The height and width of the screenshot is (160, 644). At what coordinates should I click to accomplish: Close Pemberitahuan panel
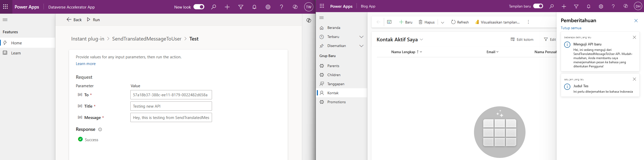click(636, 21)
